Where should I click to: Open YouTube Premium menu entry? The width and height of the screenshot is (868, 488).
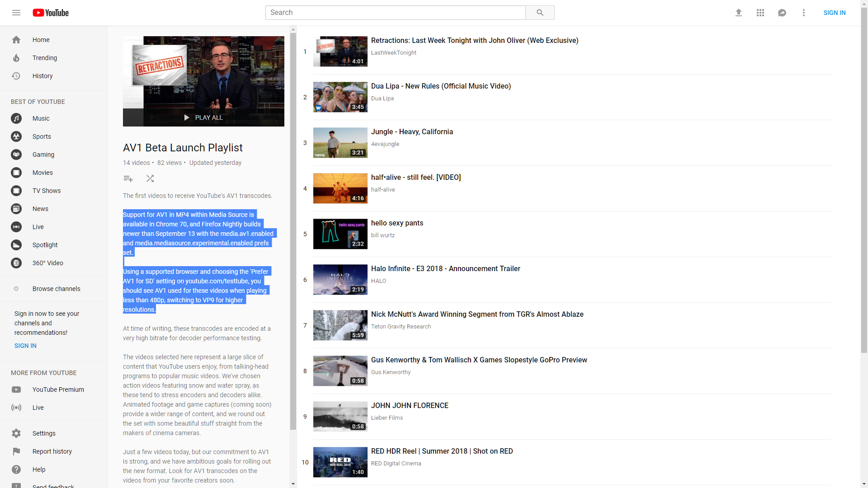(x=54, y=389)
